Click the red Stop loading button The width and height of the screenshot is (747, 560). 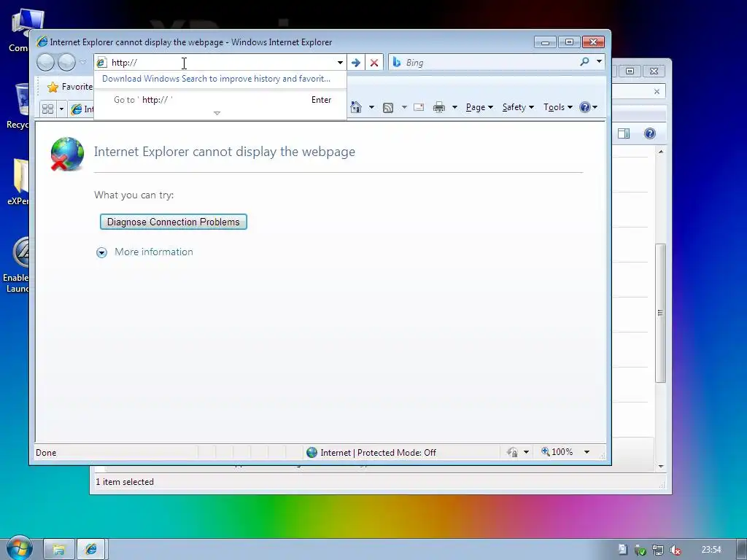pos(374,63)
